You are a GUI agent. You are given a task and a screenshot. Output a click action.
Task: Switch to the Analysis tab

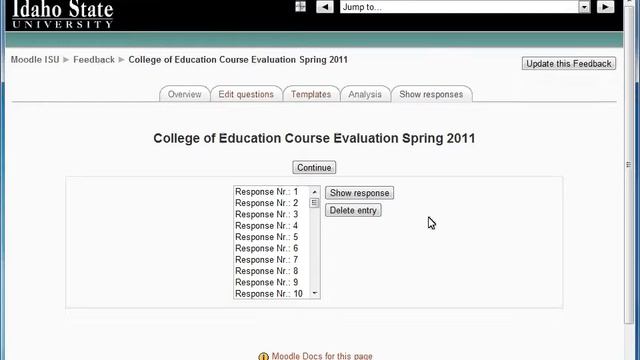[x=365, y=94]
